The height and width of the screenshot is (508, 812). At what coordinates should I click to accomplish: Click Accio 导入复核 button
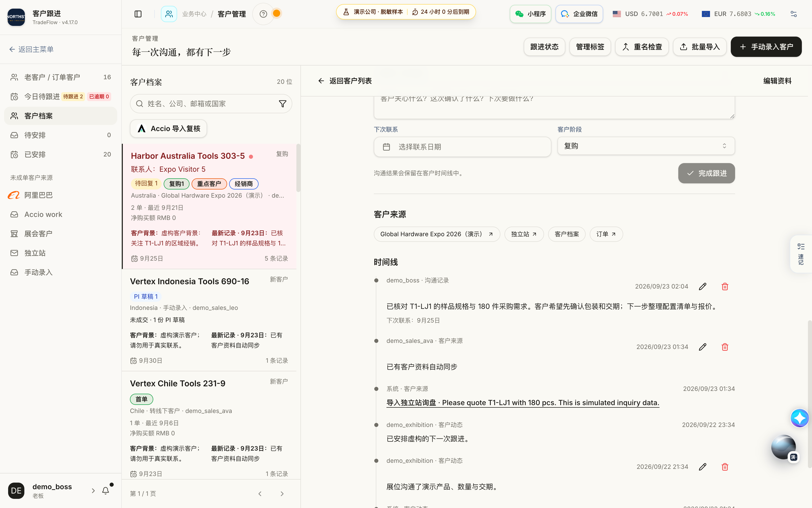tap(168, 129)
